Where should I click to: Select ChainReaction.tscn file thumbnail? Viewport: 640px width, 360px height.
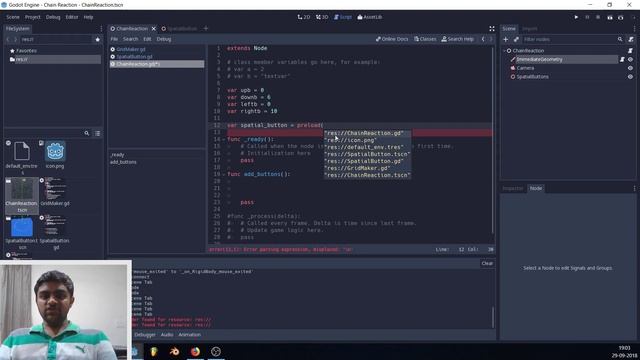[22, 195]
